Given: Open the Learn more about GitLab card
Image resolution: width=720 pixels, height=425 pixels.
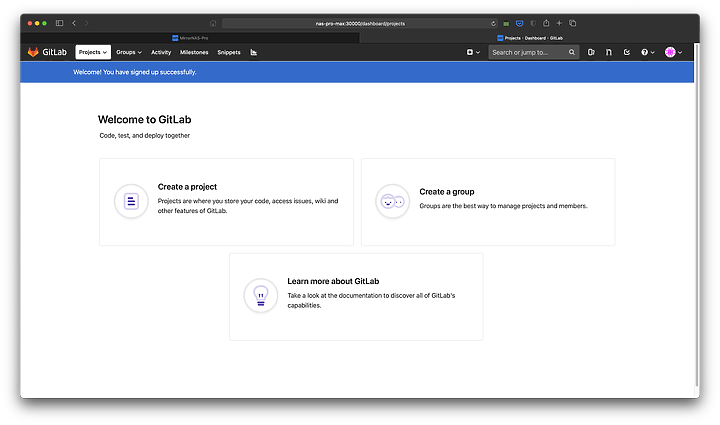Looking at the screenshot, I should click(x=356, y=296).
